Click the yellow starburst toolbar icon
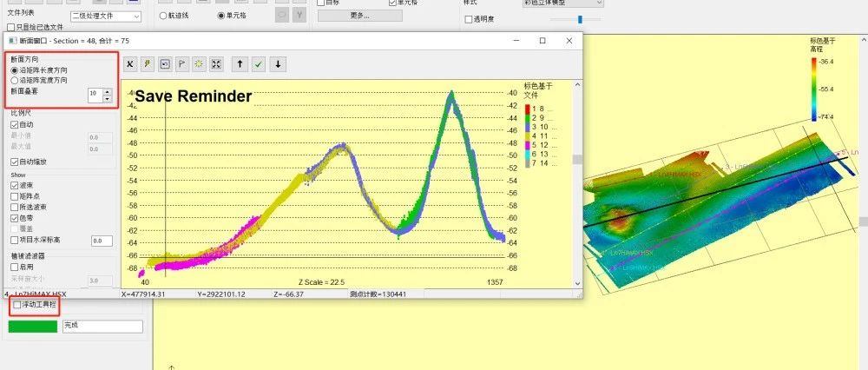The width and height of the screenshot is (868, 370). pyautogui.click(x=199, y=64)
